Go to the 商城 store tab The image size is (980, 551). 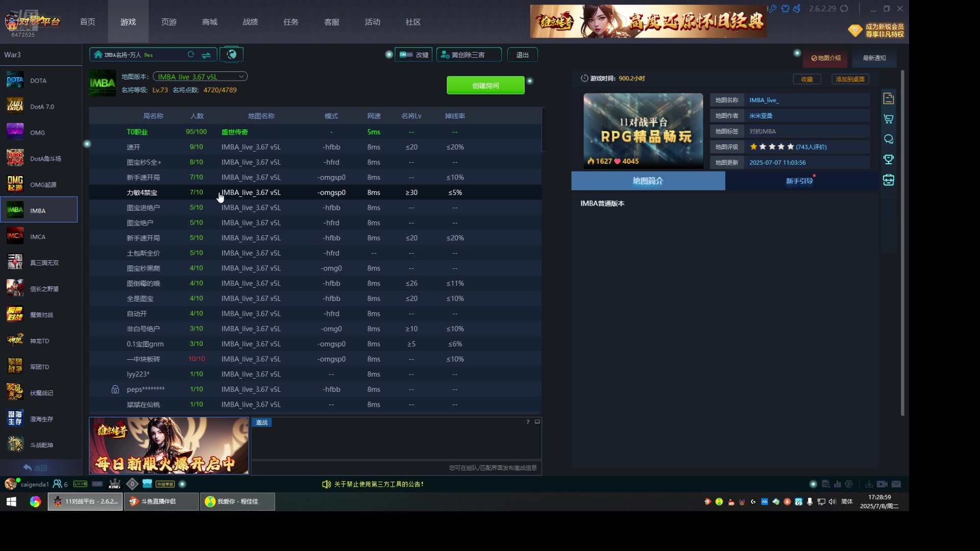point(210,22)
